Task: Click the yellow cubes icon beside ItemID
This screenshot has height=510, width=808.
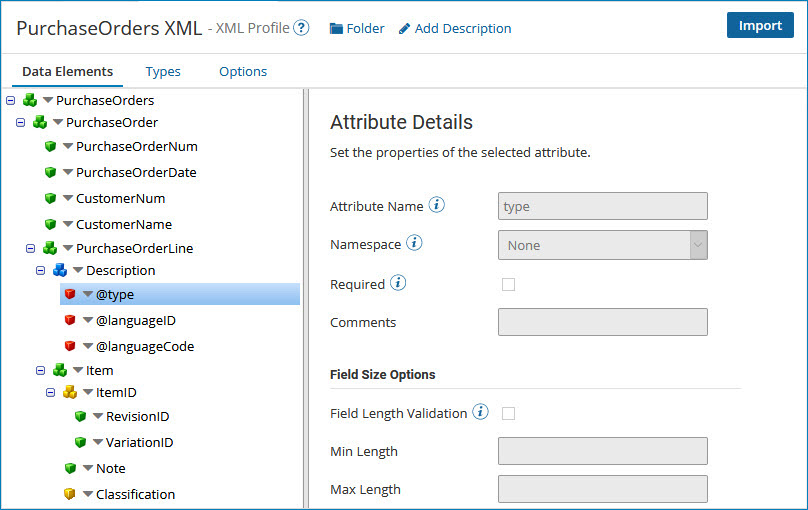Action: [x=70, y=392]
